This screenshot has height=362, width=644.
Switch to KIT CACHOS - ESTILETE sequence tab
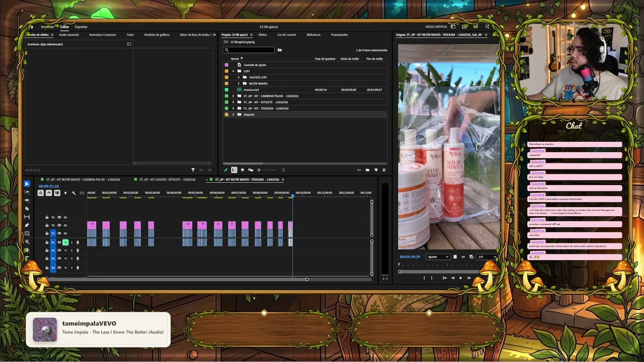click(x=168, y=179)
